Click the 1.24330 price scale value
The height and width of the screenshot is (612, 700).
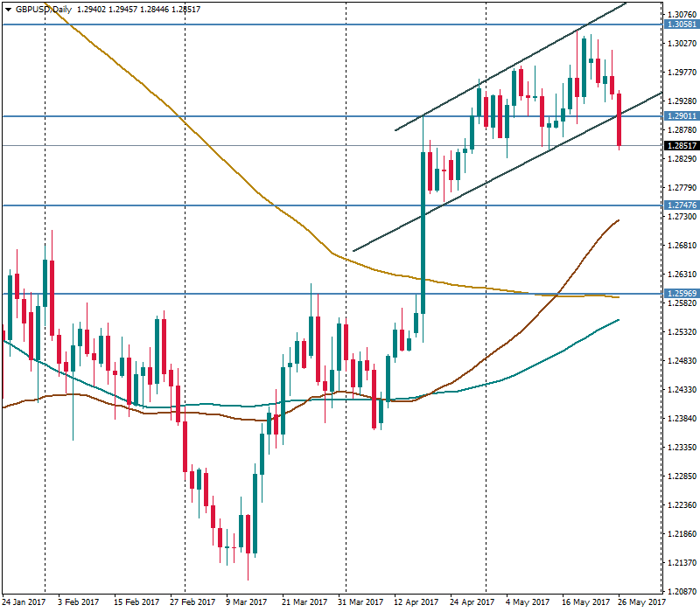(x=681, y=389)
